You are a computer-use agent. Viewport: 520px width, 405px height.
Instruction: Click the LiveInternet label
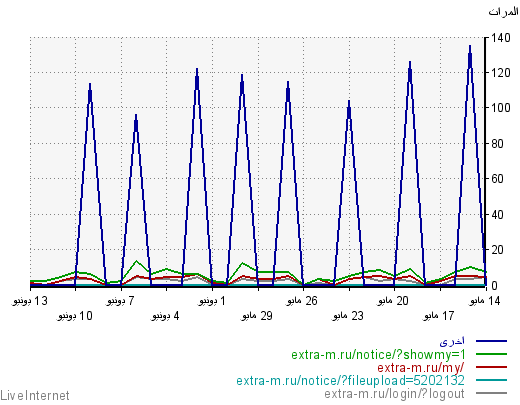point(35,395)
